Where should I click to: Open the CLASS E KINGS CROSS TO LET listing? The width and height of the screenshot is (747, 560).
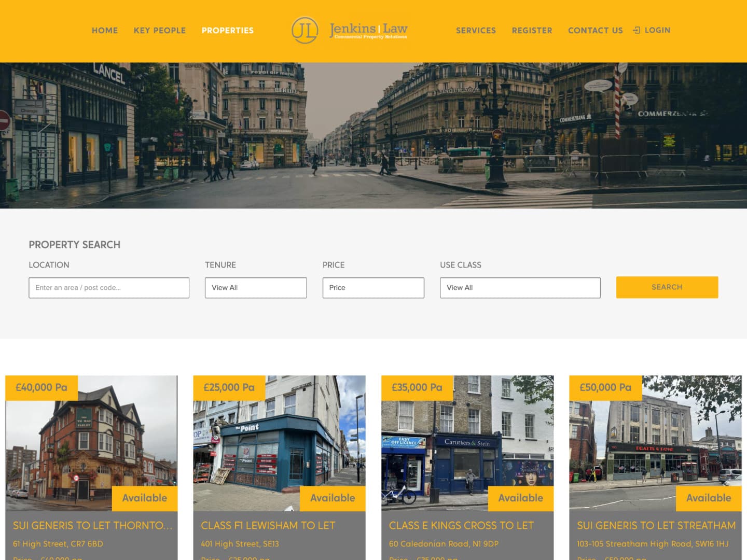coord(461,525)
